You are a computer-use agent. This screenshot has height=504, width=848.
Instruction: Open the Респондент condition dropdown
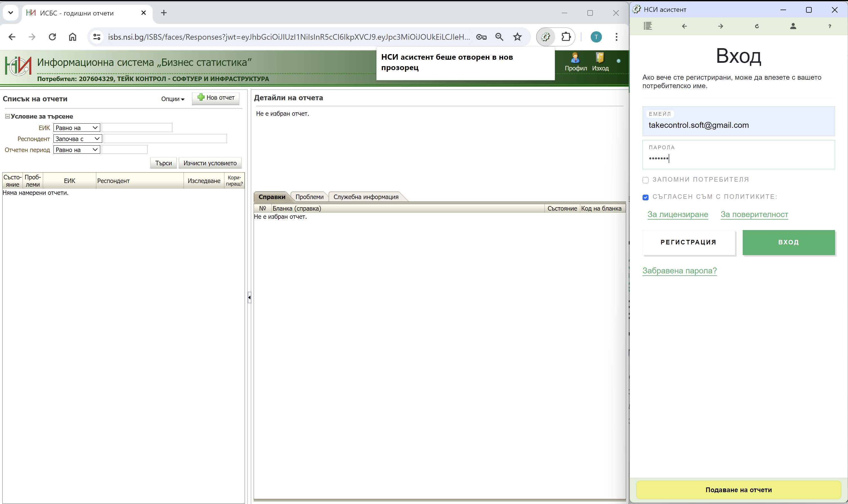[78, 139]
